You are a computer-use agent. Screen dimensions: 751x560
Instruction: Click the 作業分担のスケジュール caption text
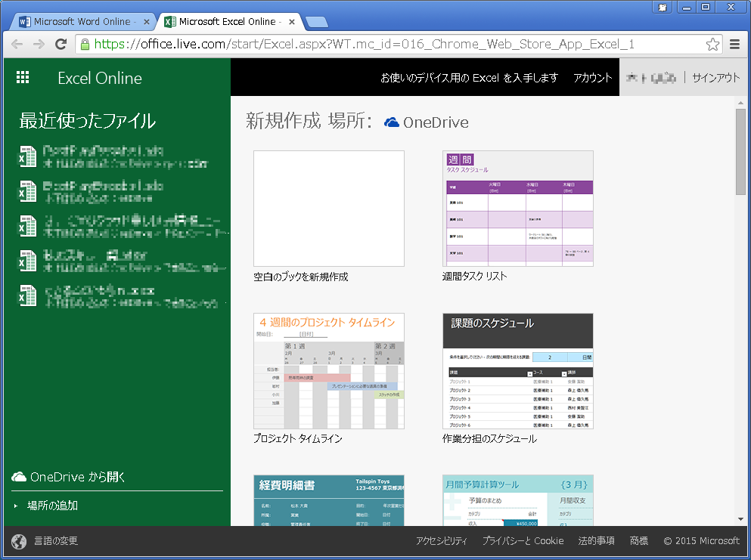[x=489, y=438]
